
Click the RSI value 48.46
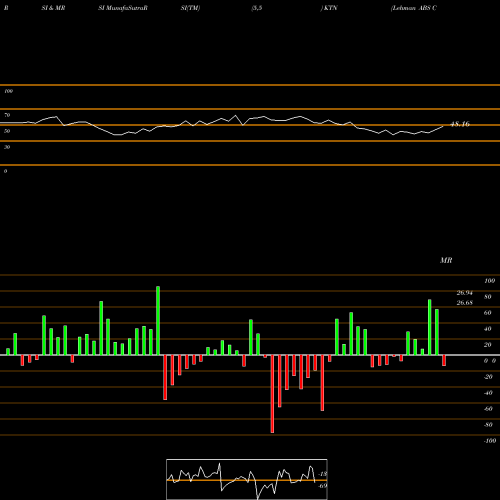click(x=460, y=124)
